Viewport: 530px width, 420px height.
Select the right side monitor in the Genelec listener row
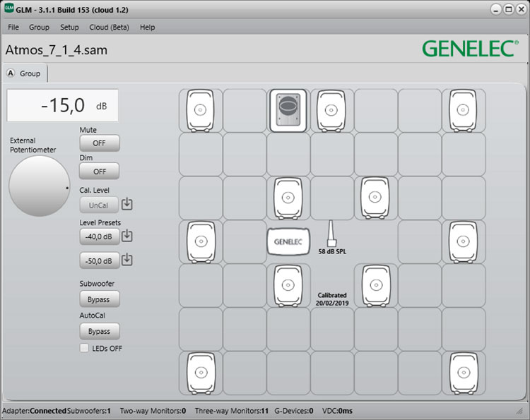pyautogui.click(x=463, y=241)
